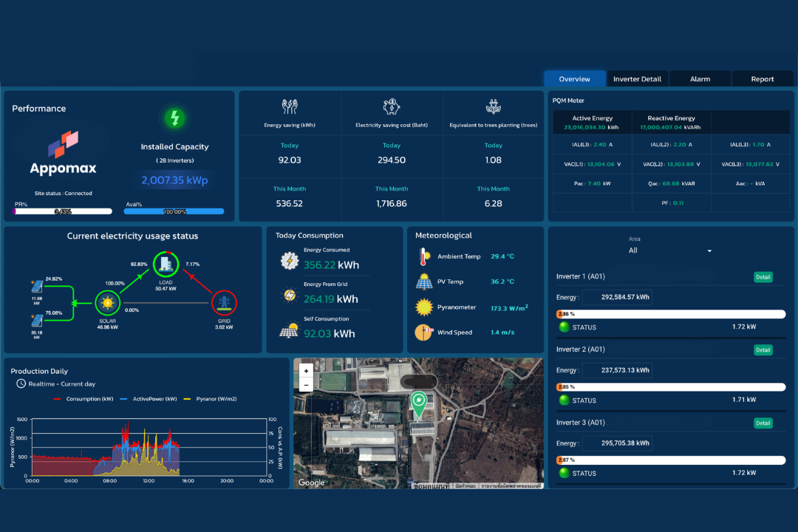
Task: Open the Area selection dropdown showing All
Action: click(670, 250)
